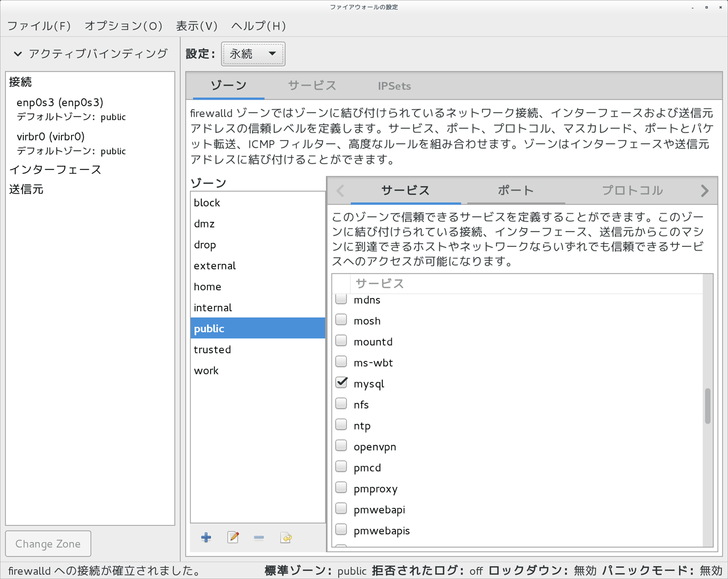Select the internal zone

[258, 308]
